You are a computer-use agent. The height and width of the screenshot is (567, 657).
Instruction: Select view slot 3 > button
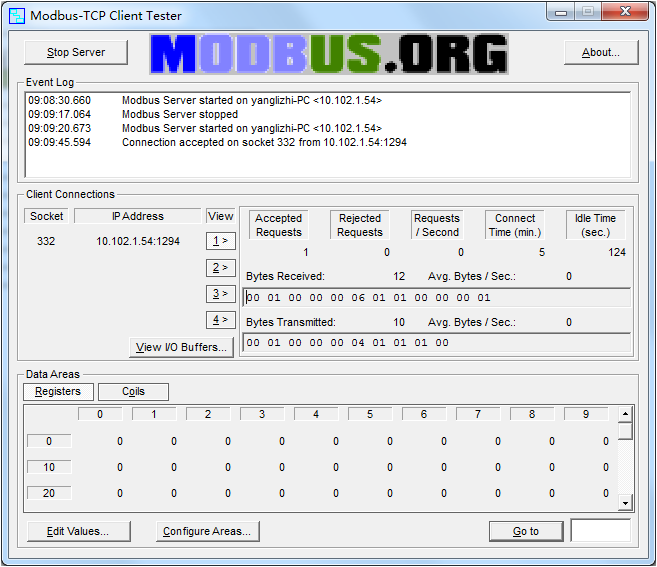(220, 293)
